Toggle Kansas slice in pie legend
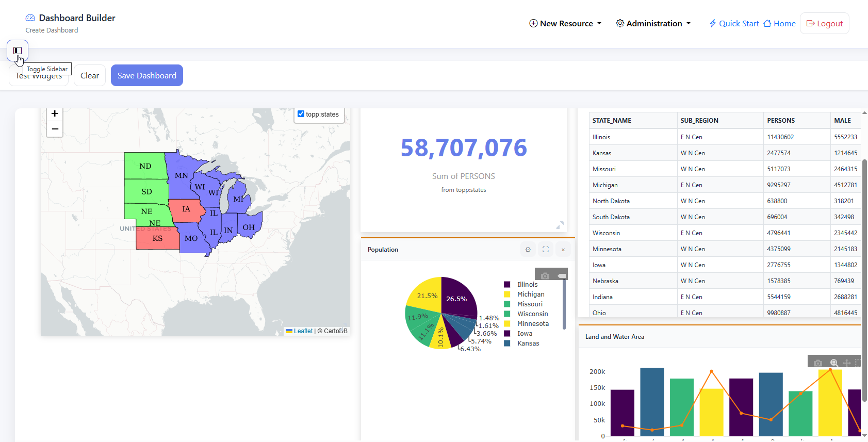The width and height of the screenshot is (868, 442). (x=528, y=343)
